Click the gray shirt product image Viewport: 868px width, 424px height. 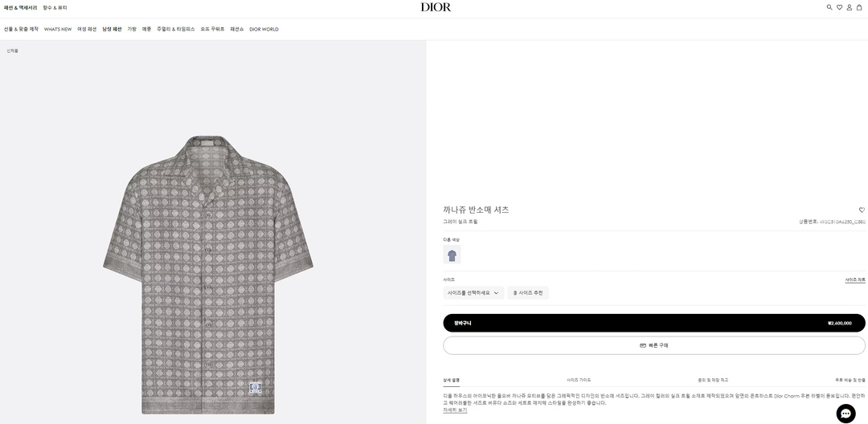click(x=208, y=273)
